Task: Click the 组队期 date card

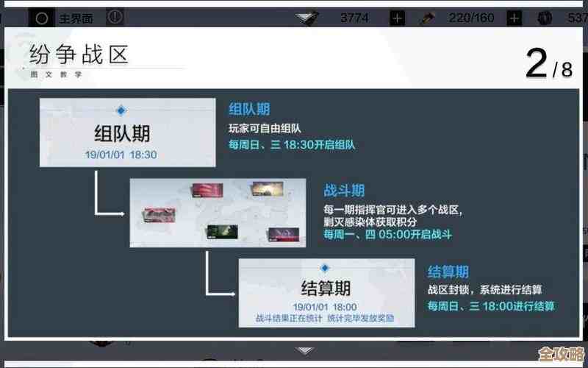Action: pos(127,132)
